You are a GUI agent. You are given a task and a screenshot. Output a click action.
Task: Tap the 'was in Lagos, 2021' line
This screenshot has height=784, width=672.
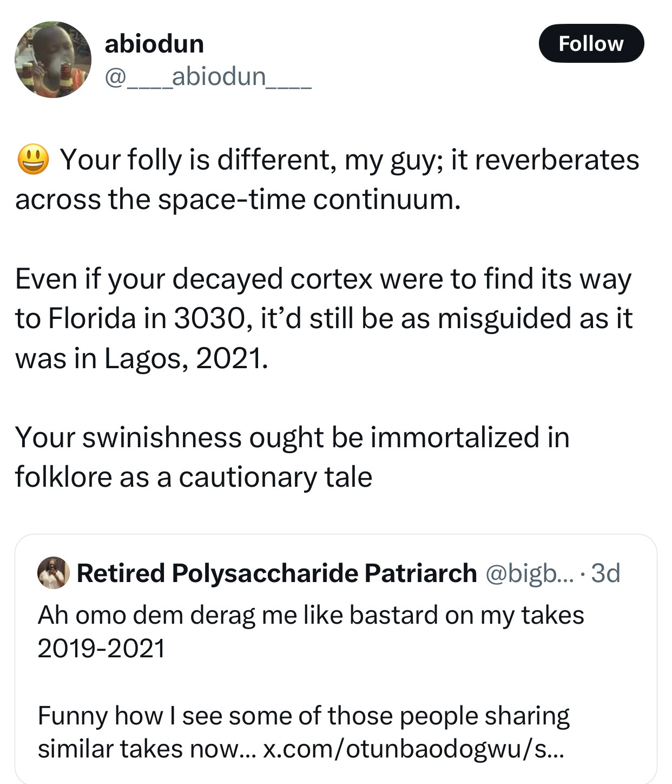pyautogui.click(x=142, y=358)
